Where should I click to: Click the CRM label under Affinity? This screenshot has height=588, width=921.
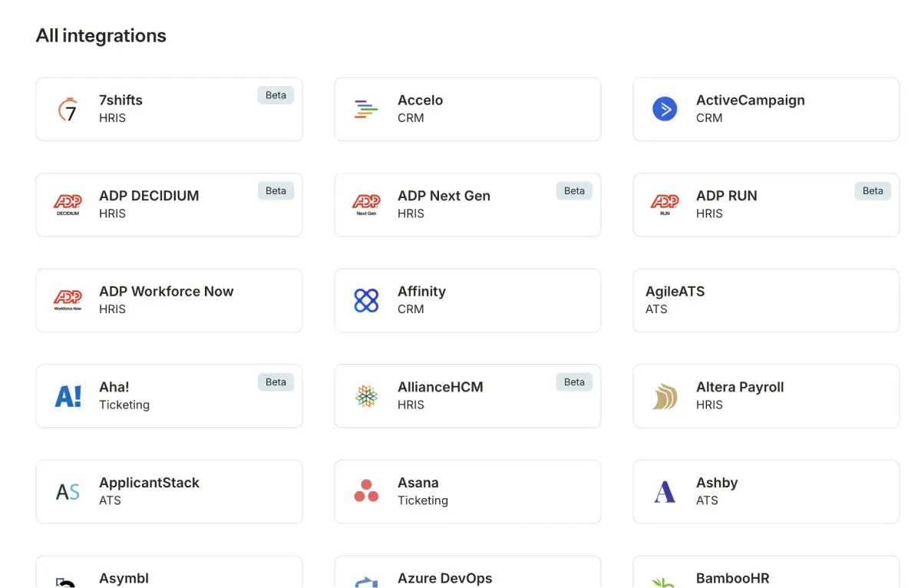pyautogui.click(x=411, y=309)
